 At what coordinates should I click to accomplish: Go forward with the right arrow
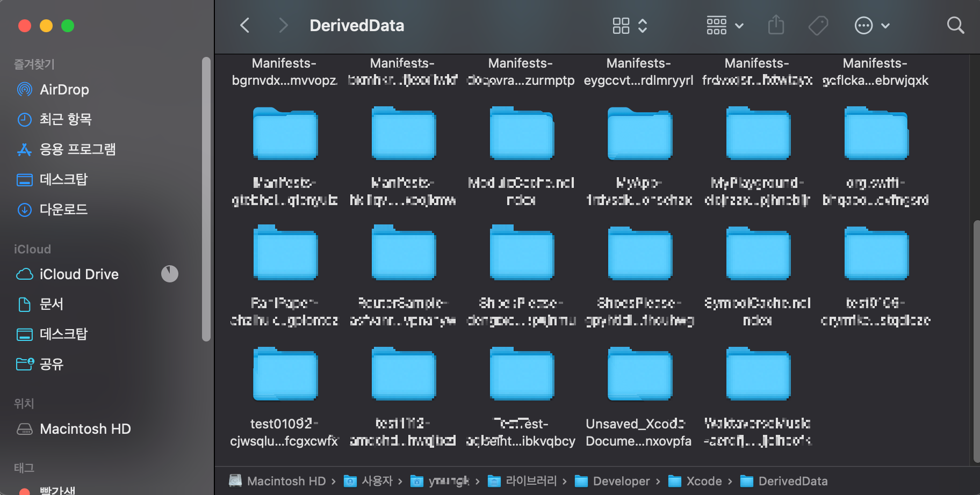pos(283,25)
